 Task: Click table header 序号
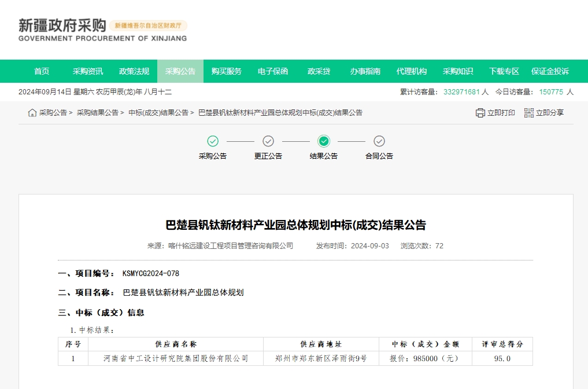[73, 344]
